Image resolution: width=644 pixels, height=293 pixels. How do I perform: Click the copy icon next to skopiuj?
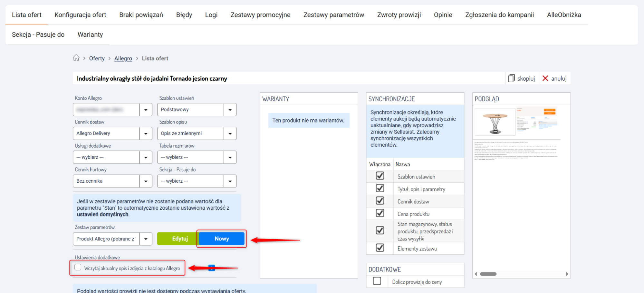tap(511, 78)
